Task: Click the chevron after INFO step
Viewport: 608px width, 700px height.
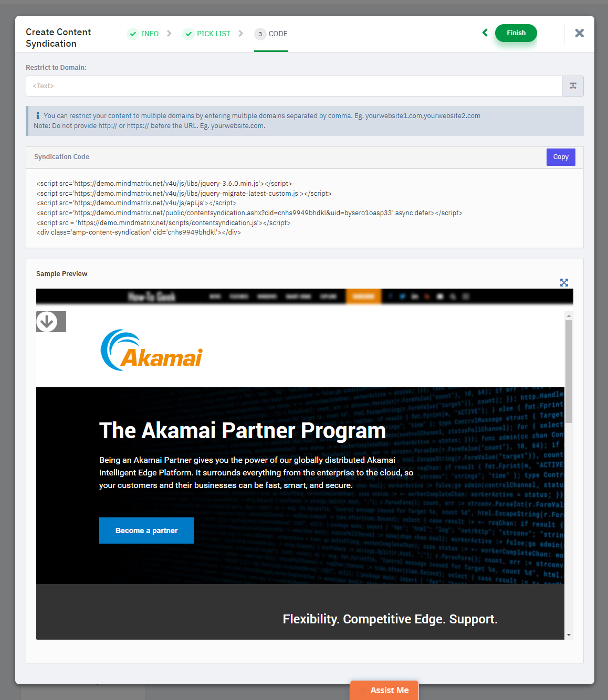Action: coord(169,33)
